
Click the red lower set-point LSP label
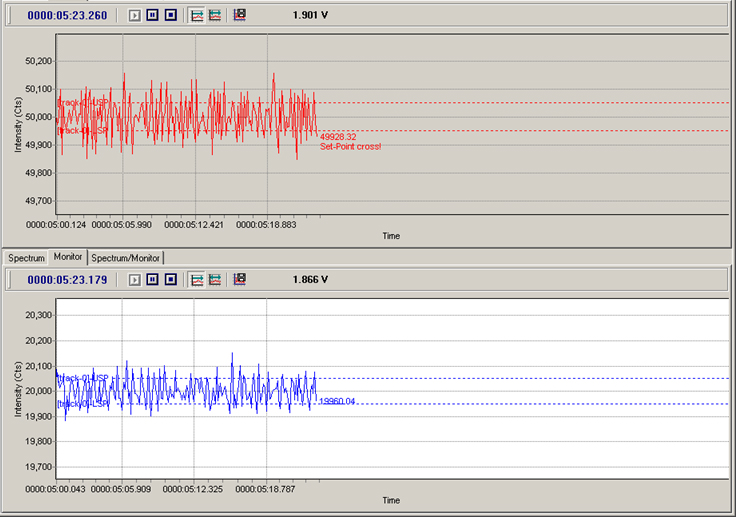tap(83, 131)
